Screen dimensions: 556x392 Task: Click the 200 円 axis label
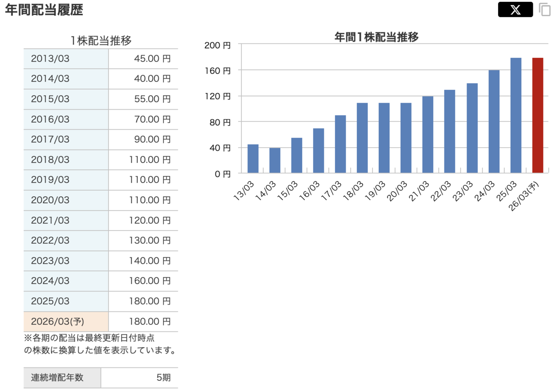[x=217, y=45]
